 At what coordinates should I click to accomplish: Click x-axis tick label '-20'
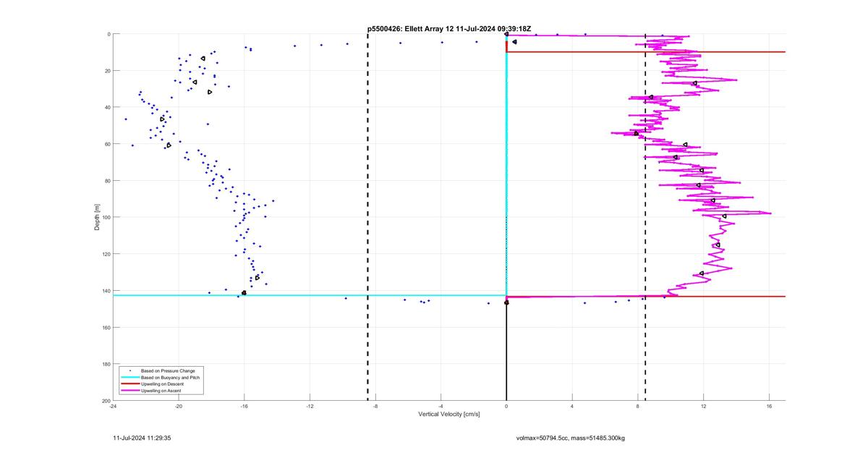[x=179, y=406]
